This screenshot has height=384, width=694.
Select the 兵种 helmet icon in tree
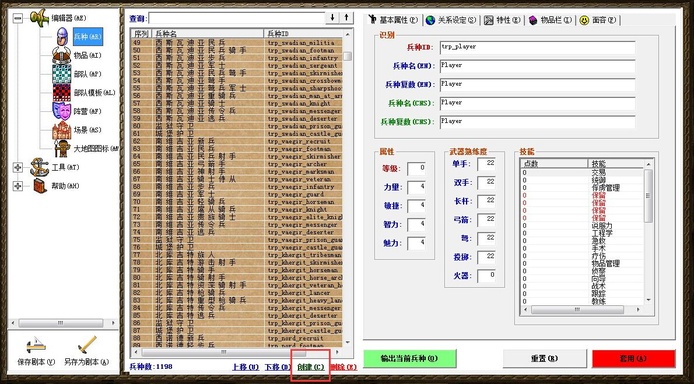(x=62, y=36)
